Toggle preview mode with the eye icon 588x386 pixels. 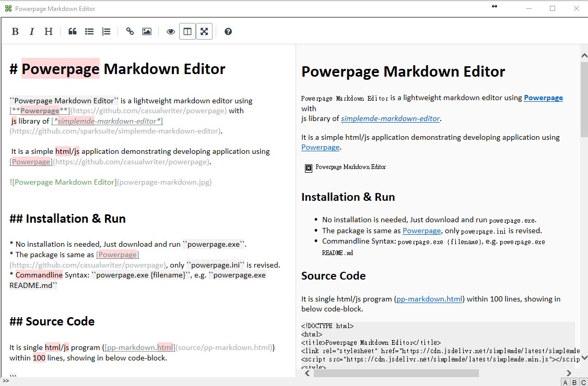[171, 31]
